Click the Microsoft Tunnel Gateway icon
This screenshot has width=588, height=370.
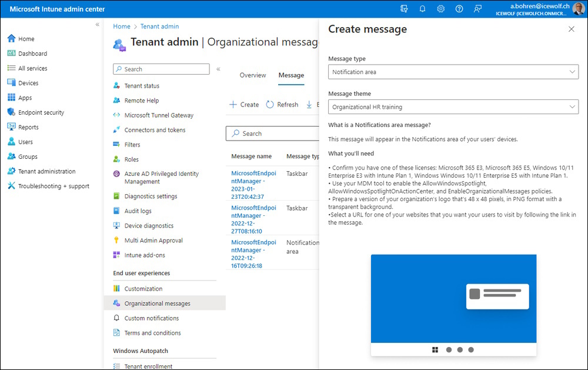(x=116, y=115)
